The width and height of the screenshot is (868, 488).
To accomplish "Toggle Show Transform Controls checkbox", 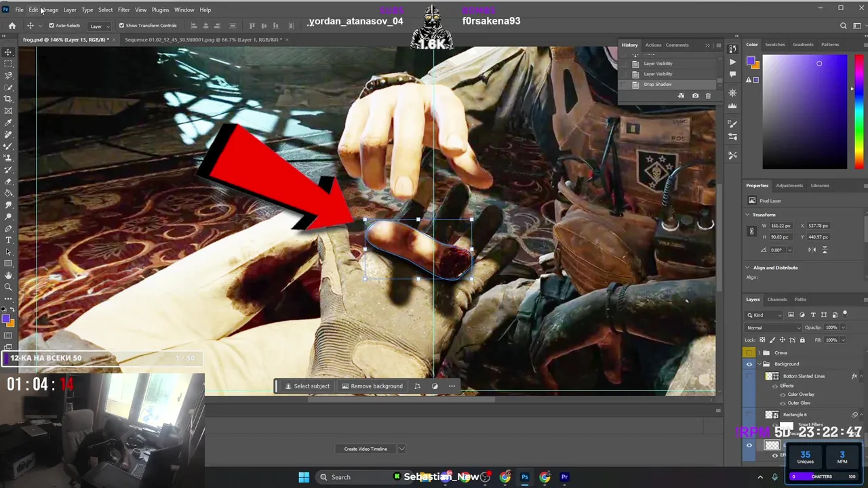I will click(x=121, y=26).
